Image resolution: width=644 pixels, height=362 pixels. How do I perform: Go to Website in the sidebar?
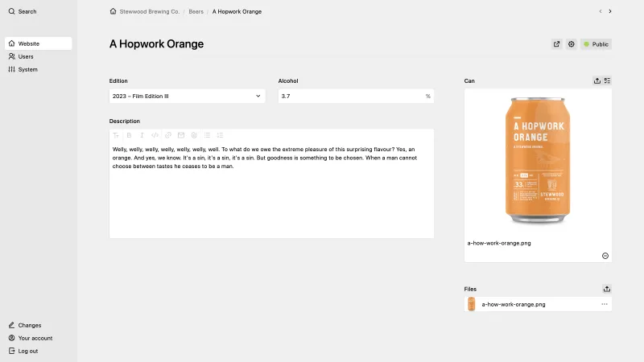pos(38,43)
